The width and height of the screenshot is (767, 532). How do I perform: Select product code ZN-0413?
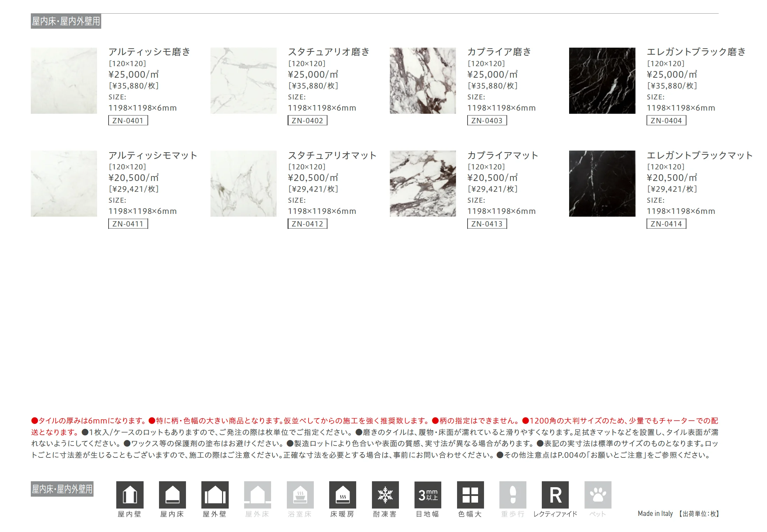point(487,224)
